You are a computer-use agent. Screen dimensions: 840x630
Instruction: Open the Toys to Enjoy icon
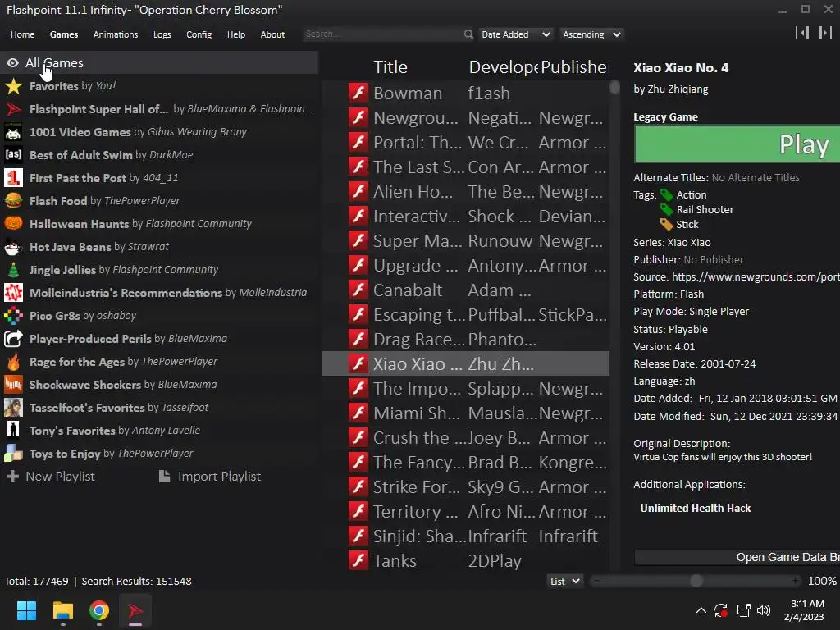pos(13,453)
